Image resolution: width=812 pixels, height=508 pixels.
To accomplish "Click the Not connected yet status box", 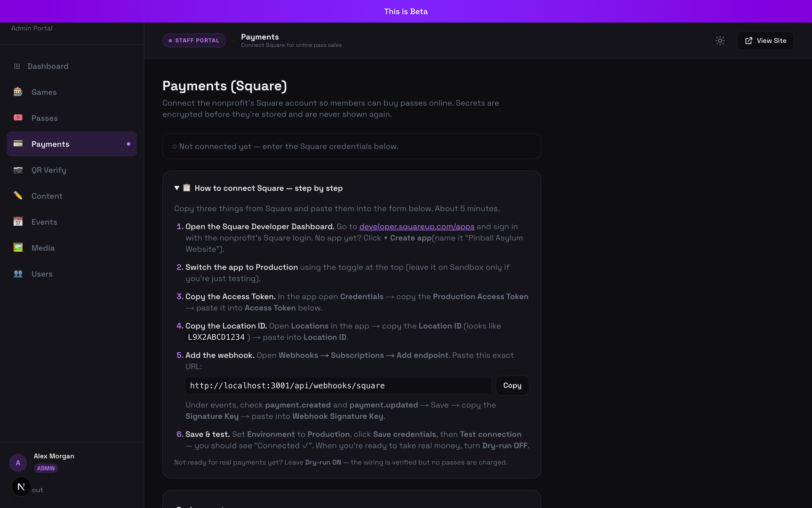I will pyautogui.click(x=352, y=146).
